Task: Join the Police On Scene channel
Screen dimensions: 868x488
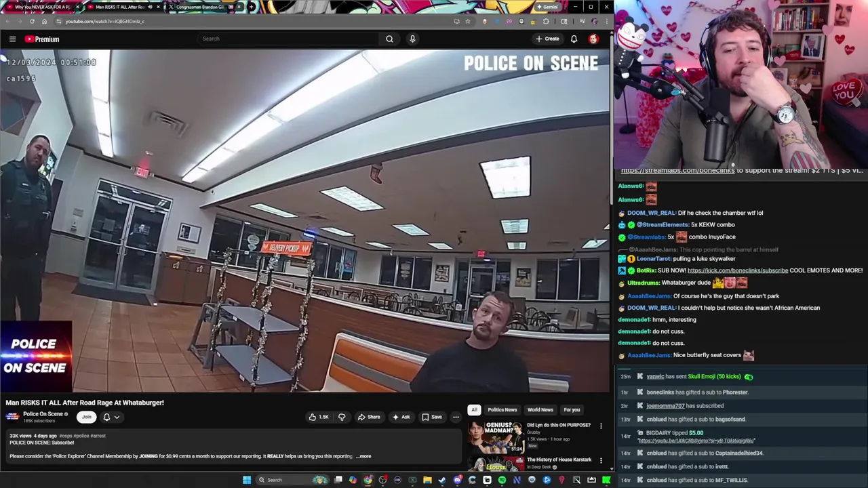Action: point(86,417)
